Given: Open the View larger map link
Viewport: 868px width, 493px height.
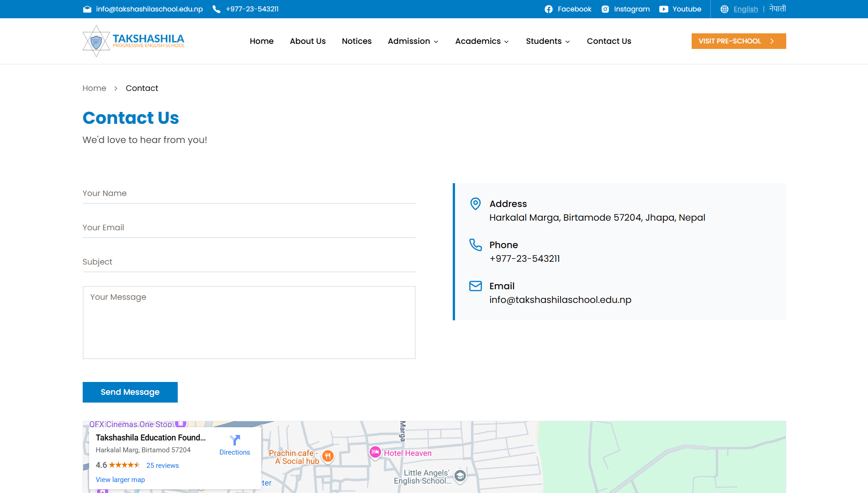Looking at the screenshot, I should point(120,480).
